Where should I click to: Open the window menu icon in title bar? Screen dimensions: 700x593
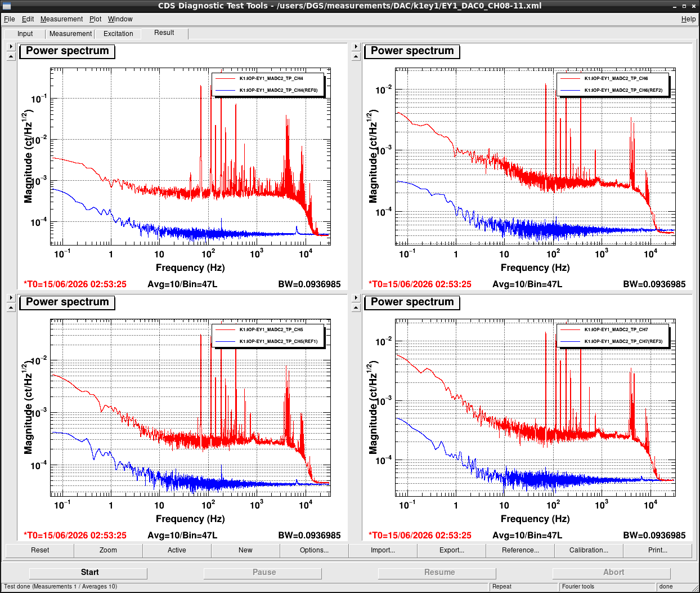click(7, 6)
